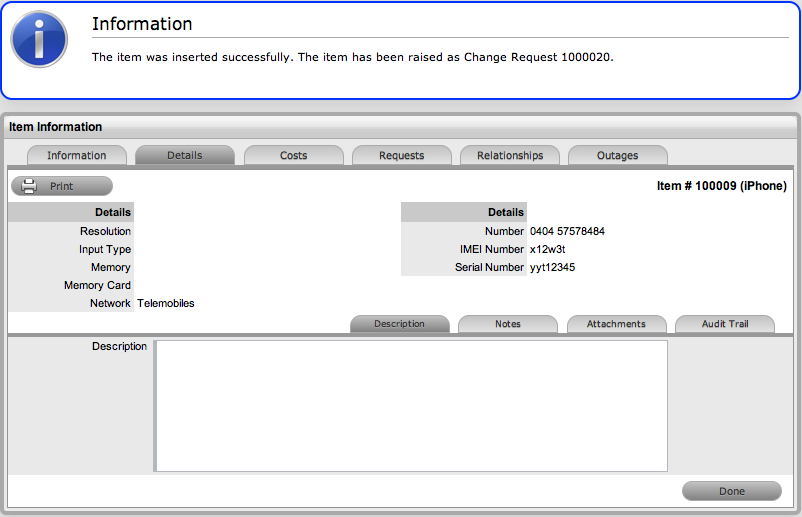
Task: Click the printer icon on Print button
Action: coord(29,186)
